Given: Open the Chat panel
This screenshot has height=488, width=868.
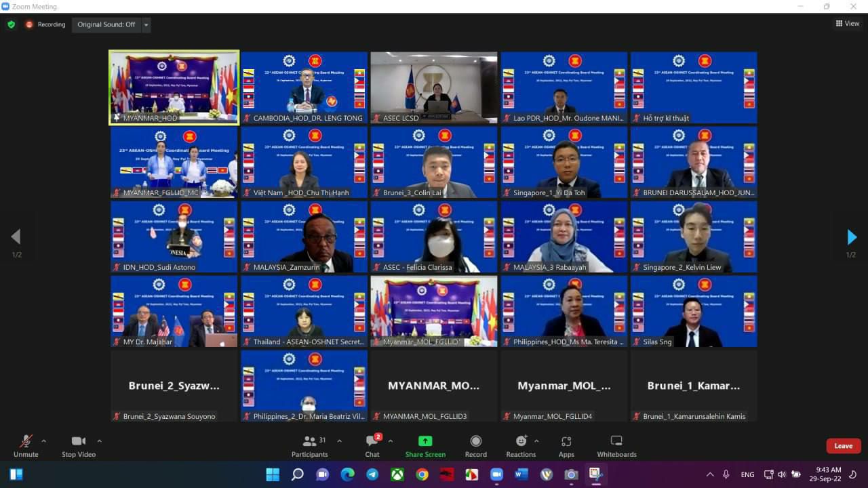Looking at the screenshot, I should point(372,445).
